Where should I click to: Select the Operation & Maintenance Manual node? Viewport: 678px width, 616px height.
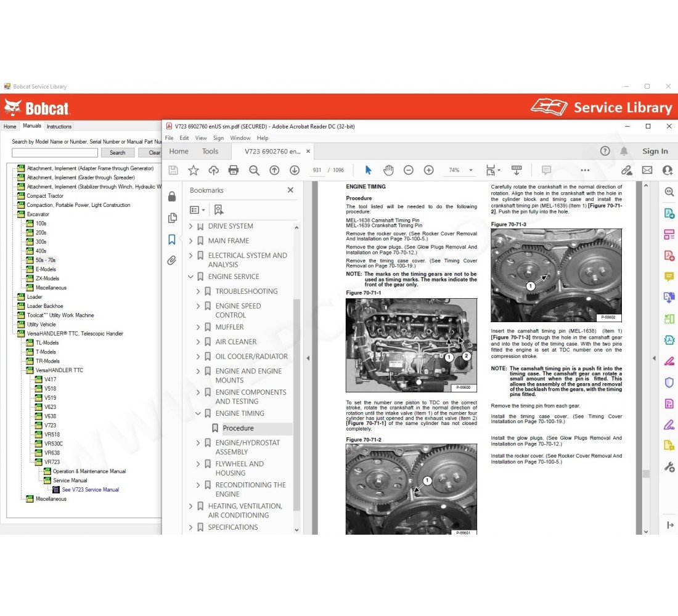pyautogui.click(x=89, y=471)
